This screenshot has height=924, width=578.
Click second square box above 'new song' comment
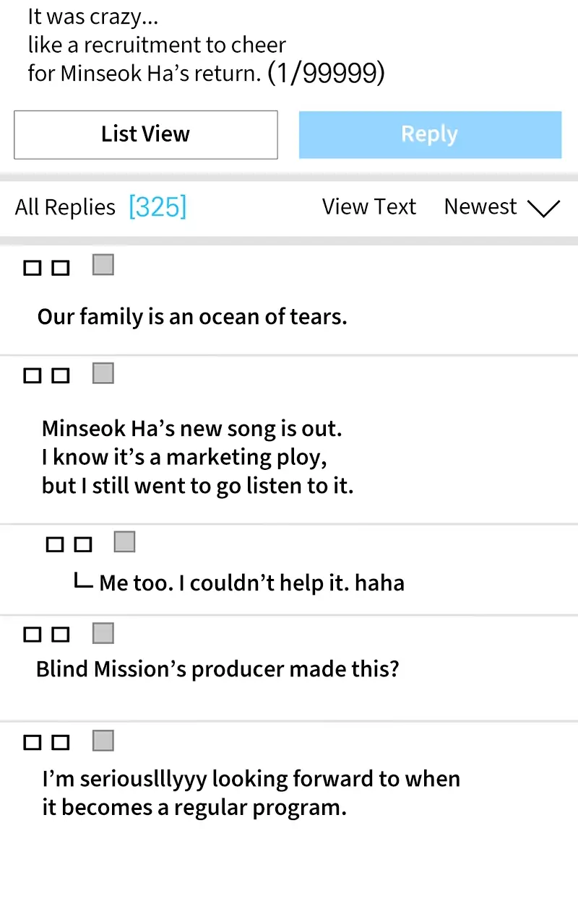pos(61,376)
